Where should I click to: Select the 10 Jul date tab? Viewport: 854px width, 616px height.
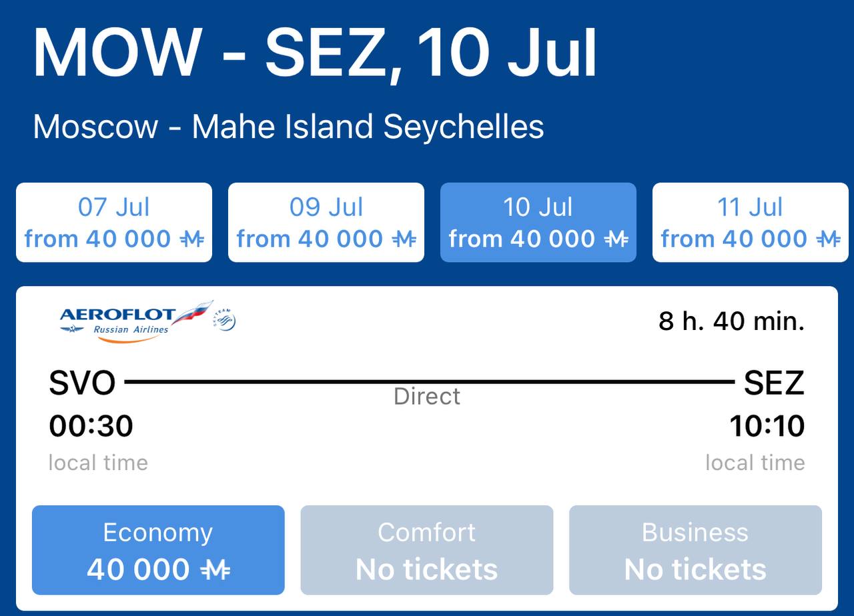click(x=538, y=223)
